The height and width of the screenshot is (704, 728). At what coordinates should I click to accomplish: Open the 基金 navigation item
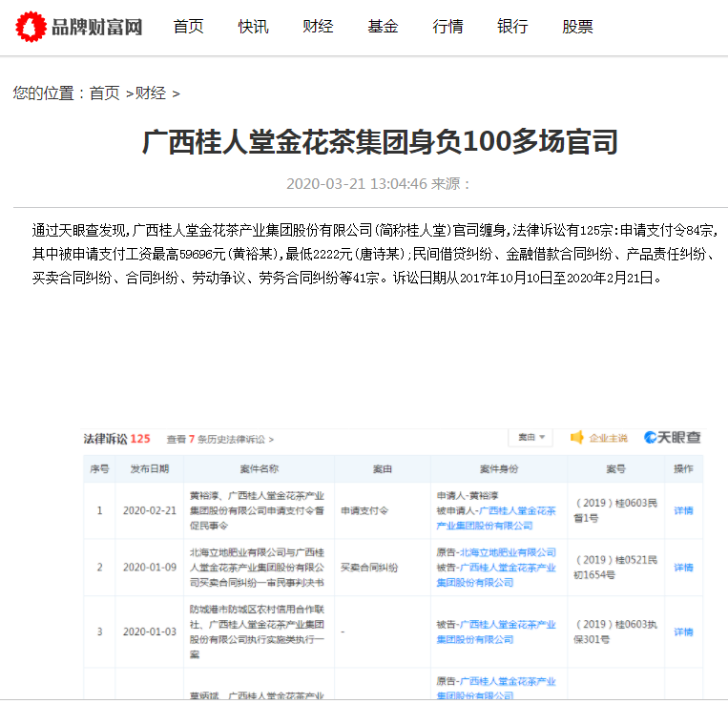point(383,27)
